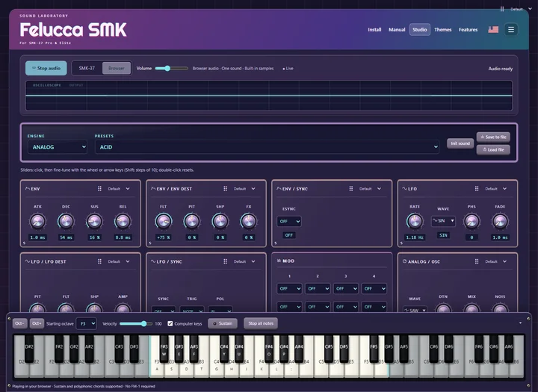Click the Load file button
The width and height of the screenshot is (538, 392).
click(x=493, y=149)
